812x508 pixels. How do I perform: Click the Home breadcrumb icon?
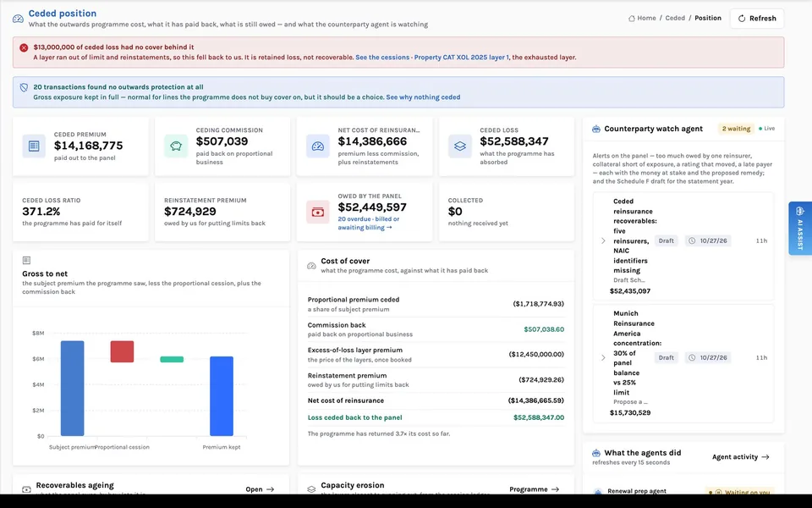[631, 18]
